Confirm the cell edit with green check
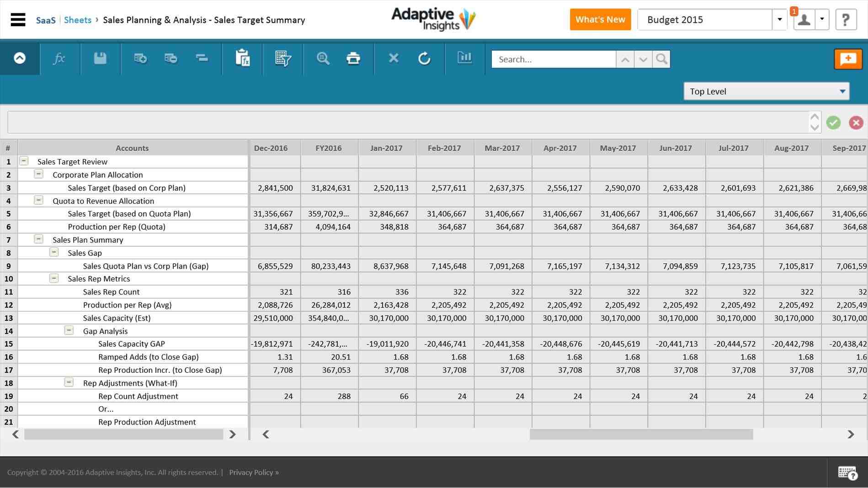The image size is (868, 488). (x=833, y=122)
